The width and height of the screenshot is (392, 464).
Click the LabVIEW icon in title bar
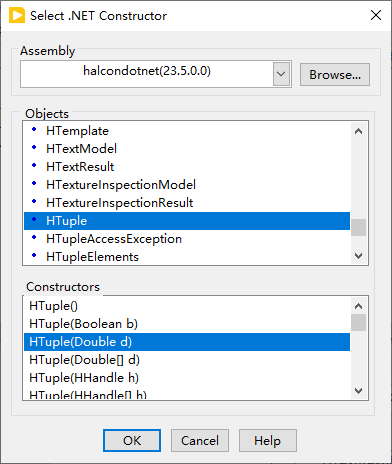click(17, 16)
